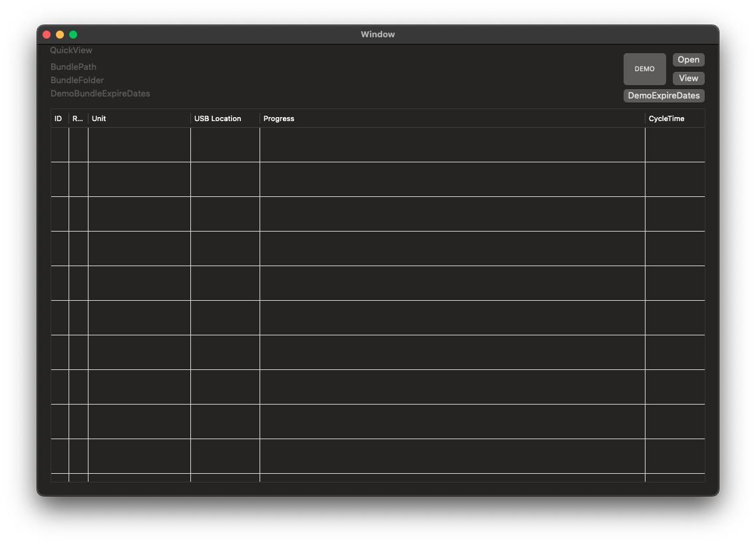This screenshot has width=756, height=545.
Task: Click the Open button
Action: (x=688, y=60)
